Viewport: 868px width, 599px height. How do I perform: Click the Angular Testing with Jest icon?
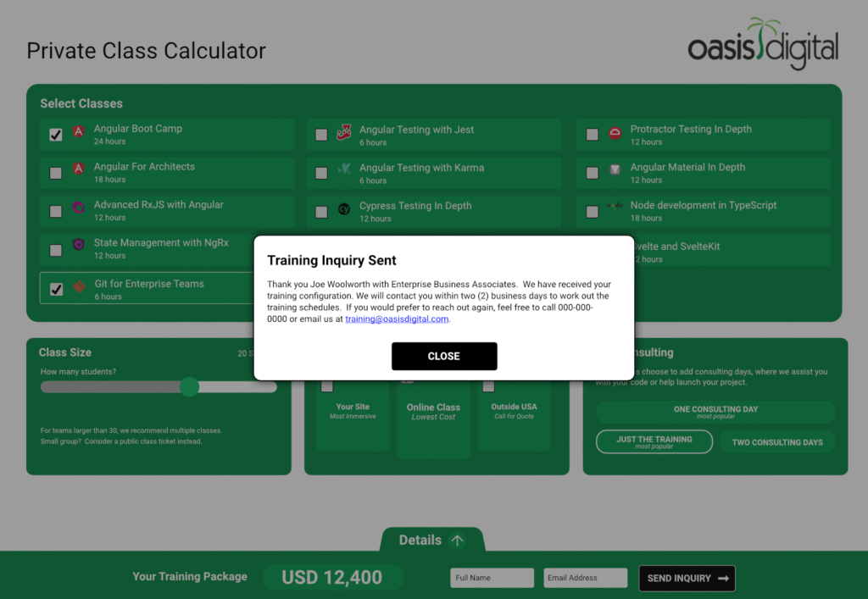coord(343,132)
